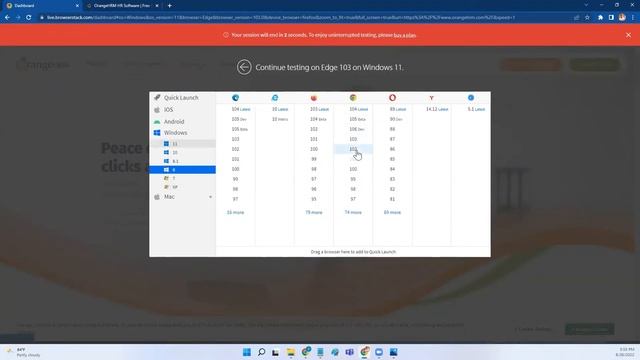640x360 pixels.
Task: Open Chrome's three-dot menu
Action: (x=633, y=18)
